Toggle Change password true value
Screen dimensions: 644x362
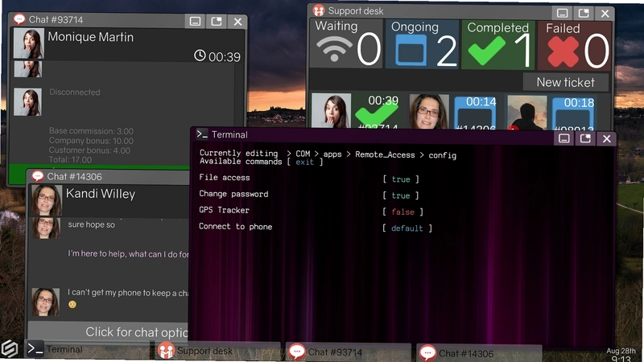[x=400, y=195]
